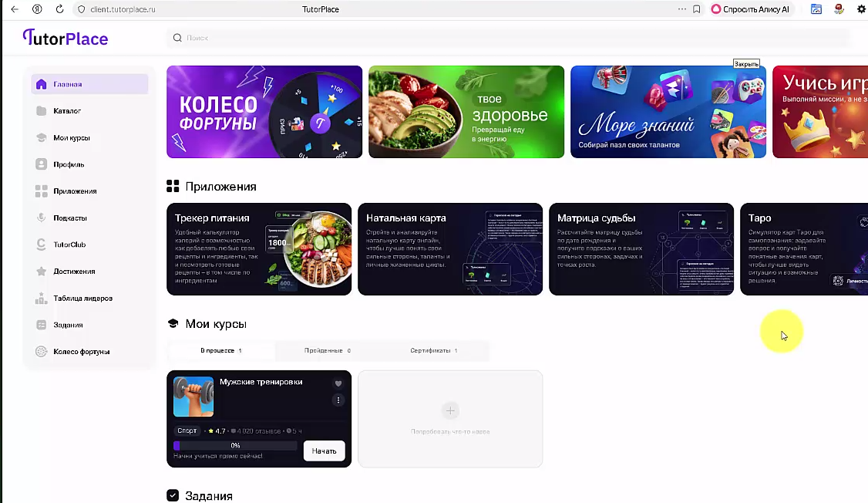The height and width of the screenshot is (503, 868).
Task: Add a new course via plus card
Action: [450, 419]
